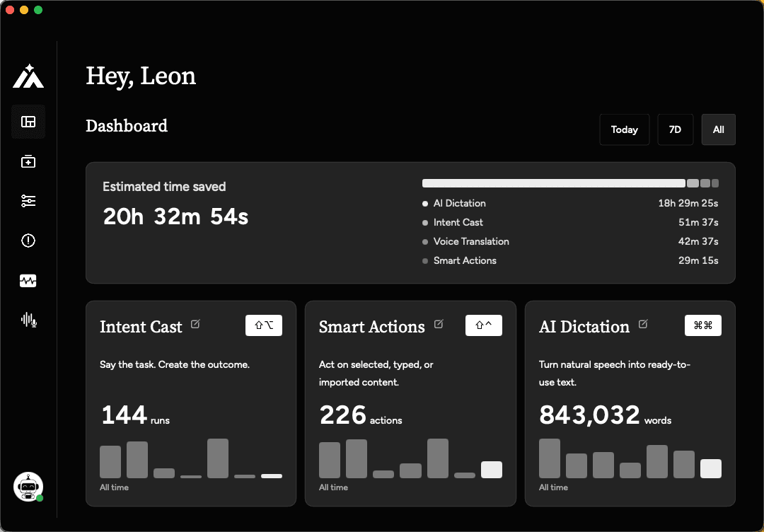764x532 pixels.
Task: Select the All time range
Action: click(x=718, y=129)
